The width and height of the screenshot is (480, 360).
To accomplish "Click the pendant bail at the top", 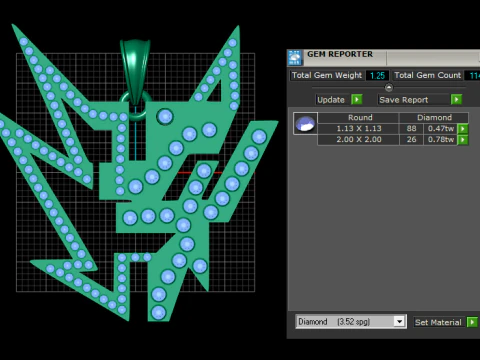I will pos(135,70).
